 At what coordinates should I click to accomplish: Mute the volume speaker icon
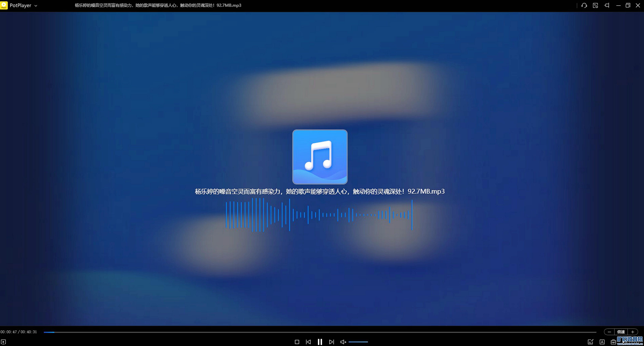(x=343, y=342)
